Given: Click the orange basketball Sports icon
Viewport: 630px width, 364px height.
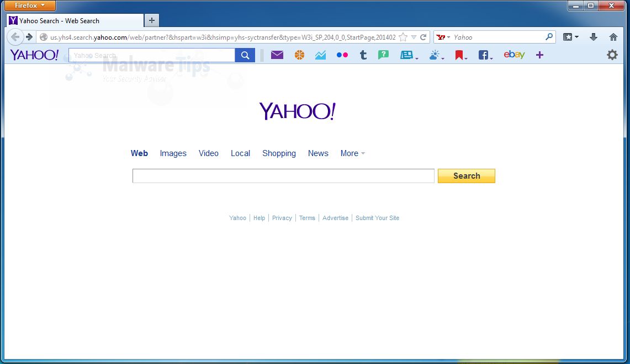Looking at the screenshot, I should (x=299, y=55).
